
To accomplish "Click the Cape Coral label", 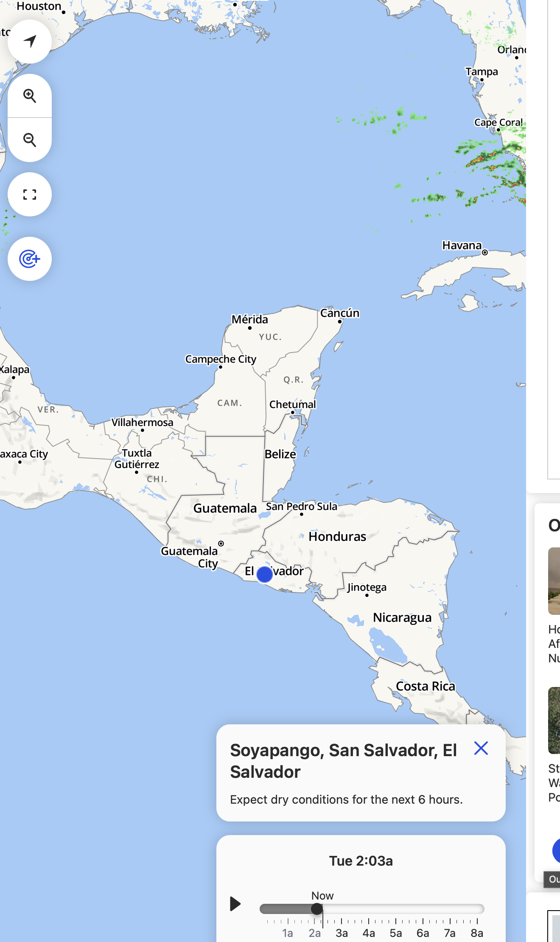I will (x=498, y=123).
